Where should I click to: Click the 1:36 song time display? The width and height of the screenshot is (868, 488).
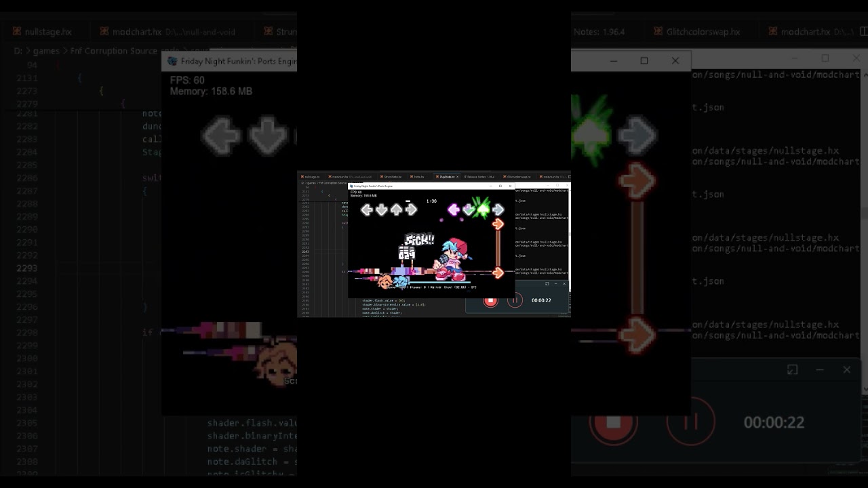click(x=431, y=201)
